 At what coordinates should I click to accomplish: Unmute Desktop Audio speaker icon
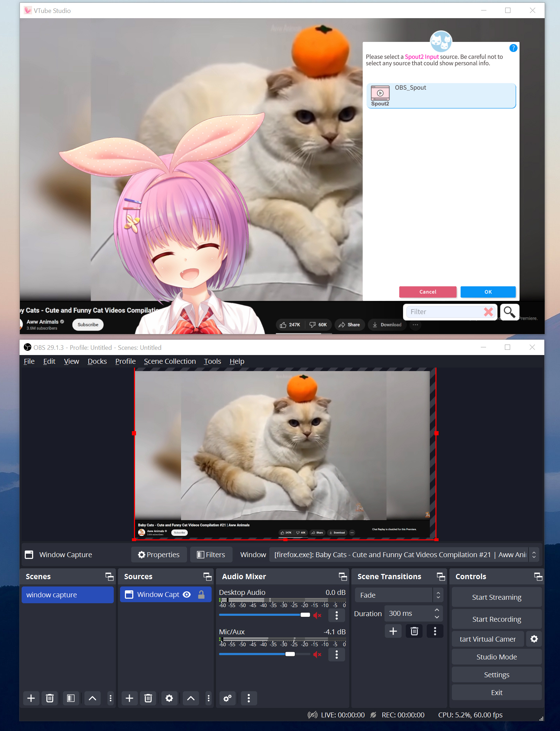(317, 615)
